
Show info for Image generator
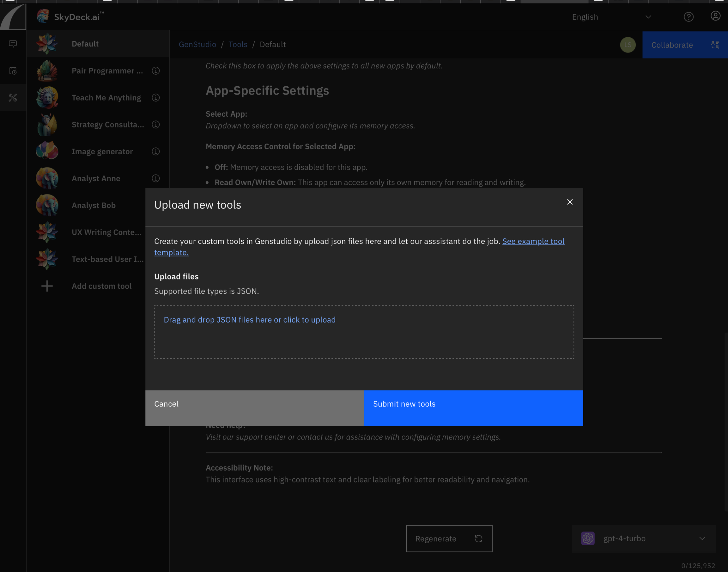[155, 151]
